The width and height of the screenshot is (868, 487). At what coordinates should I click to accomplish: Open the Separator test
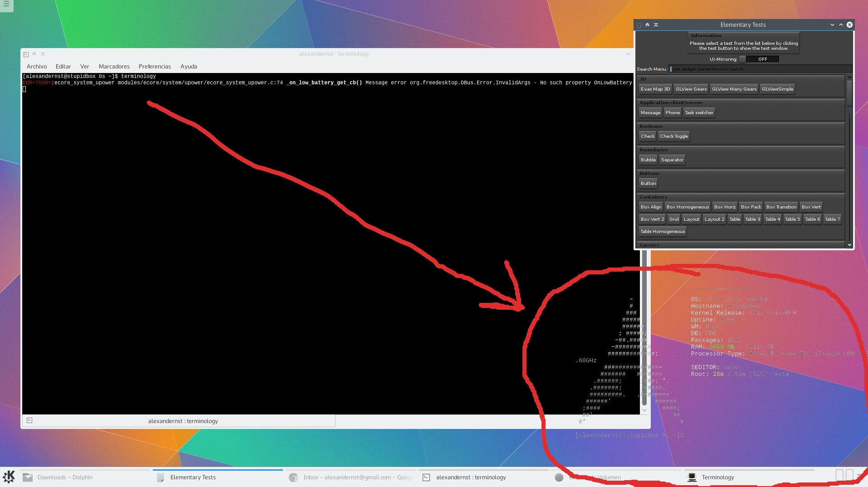(672, 160)
